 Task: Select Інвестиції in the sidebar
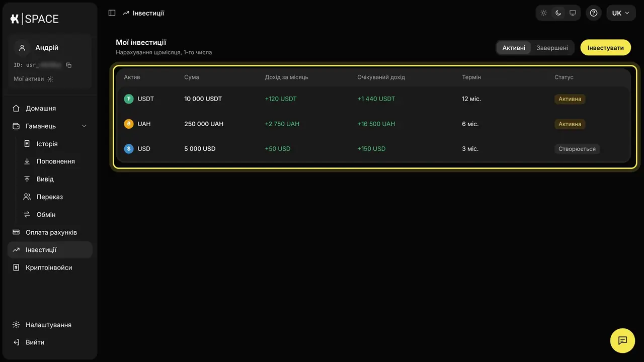(x=50, y=250)
